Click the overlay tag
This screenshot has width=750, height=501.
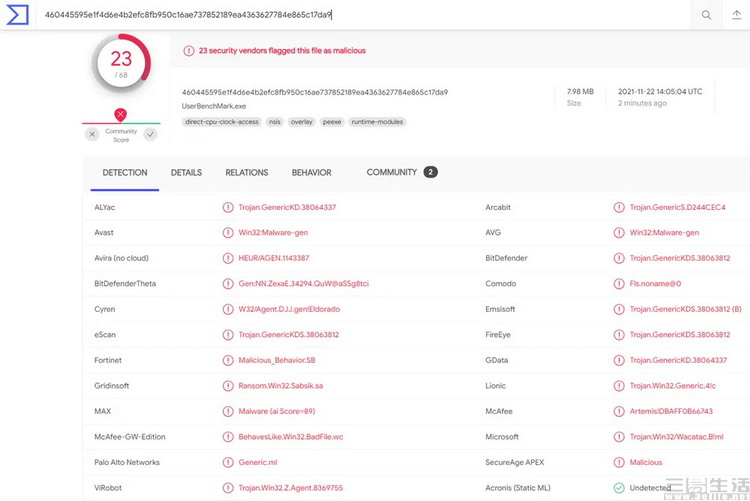tap(301, 122)
